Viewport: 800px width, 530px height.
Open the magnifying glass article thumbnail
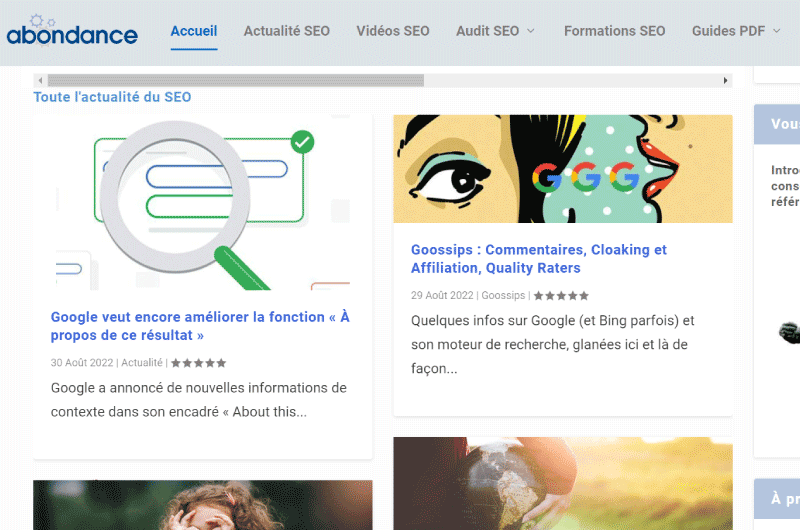tap(203, 203)
